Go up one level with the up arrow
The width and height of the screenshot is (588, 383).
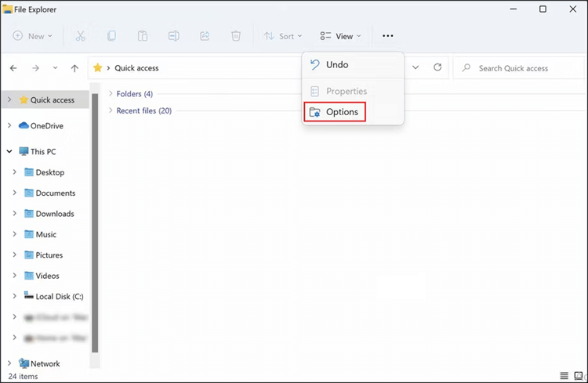[x=74, y=68]
